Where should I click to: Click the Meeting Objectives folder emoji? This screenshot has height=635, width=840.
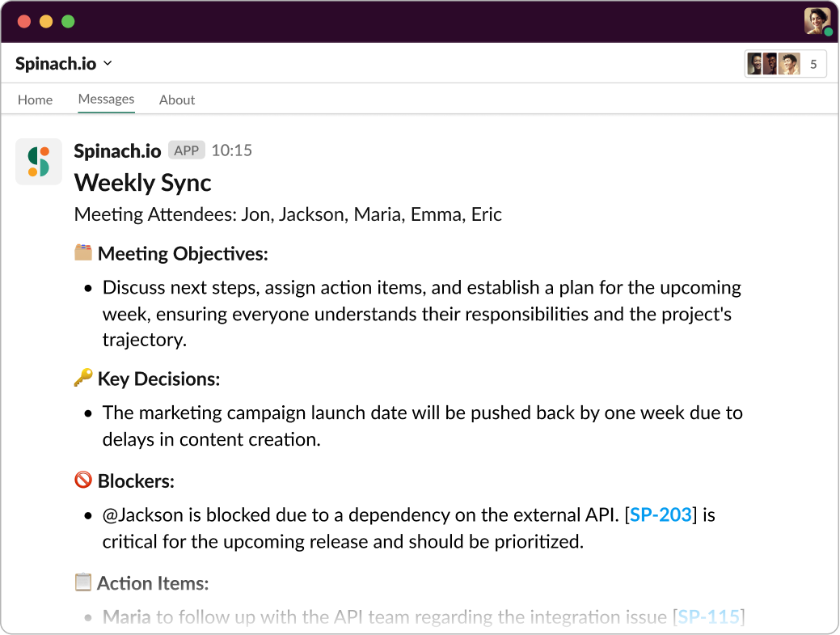[83, 253]
